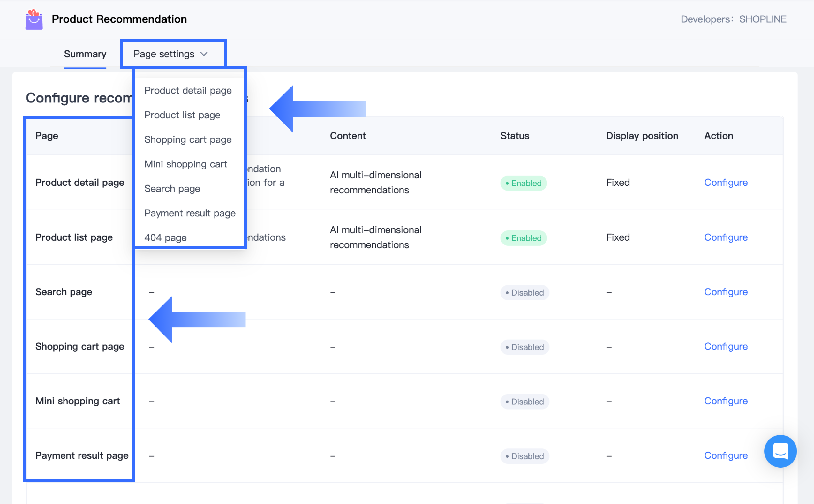814x504 pixels.
Task: Click the Content column header
Action: [x=348, y=136]
